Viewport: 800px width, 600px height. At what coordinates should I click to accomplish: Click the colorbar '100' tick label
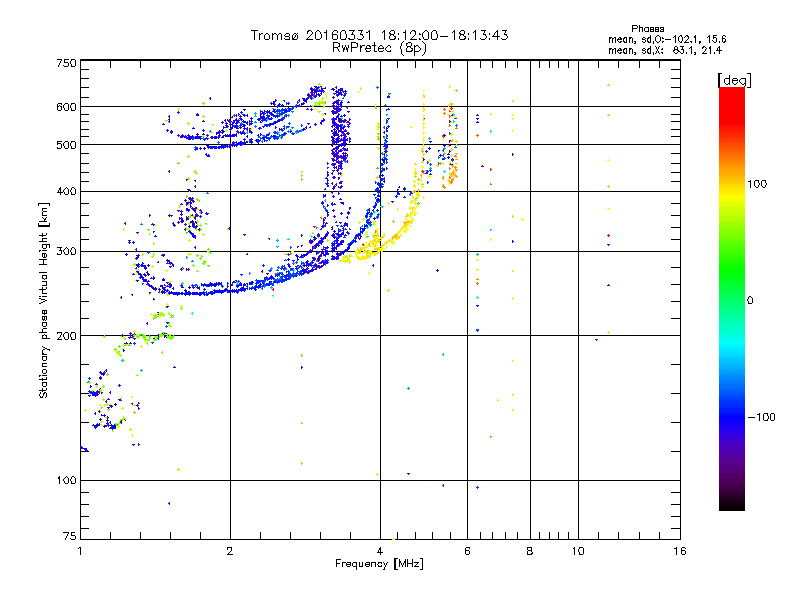pyautogui.click(x=757, y=184)
